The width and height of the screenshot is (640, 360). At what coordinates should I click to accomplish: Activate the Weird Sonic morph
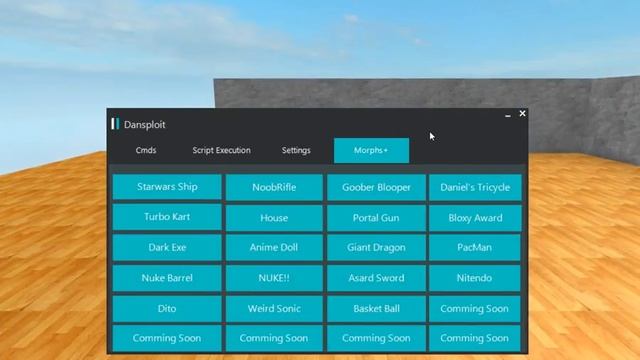tap(274, 309)
